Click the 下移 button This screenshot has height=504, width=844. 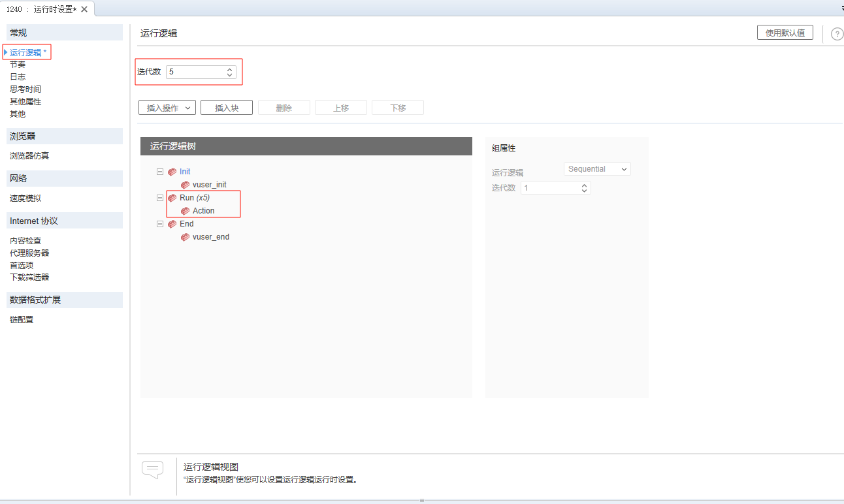click(398, 108)
